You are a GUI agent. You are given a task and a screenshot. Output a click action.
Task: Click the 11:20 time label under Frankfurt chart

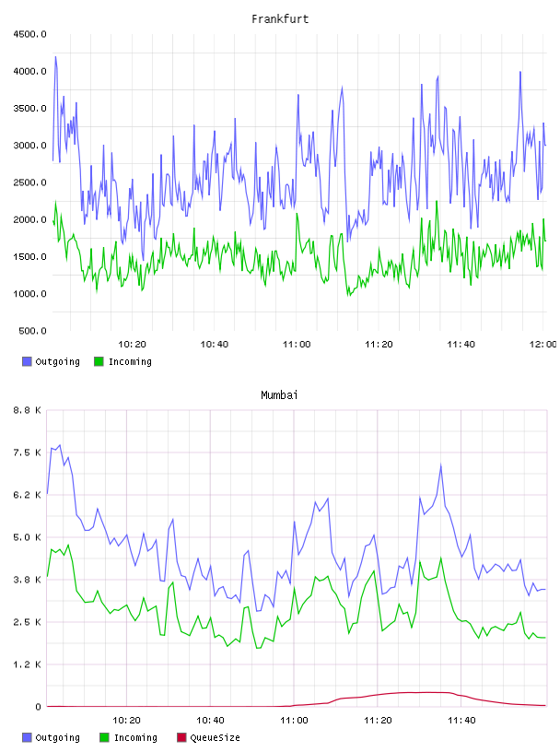click(379, 345)
